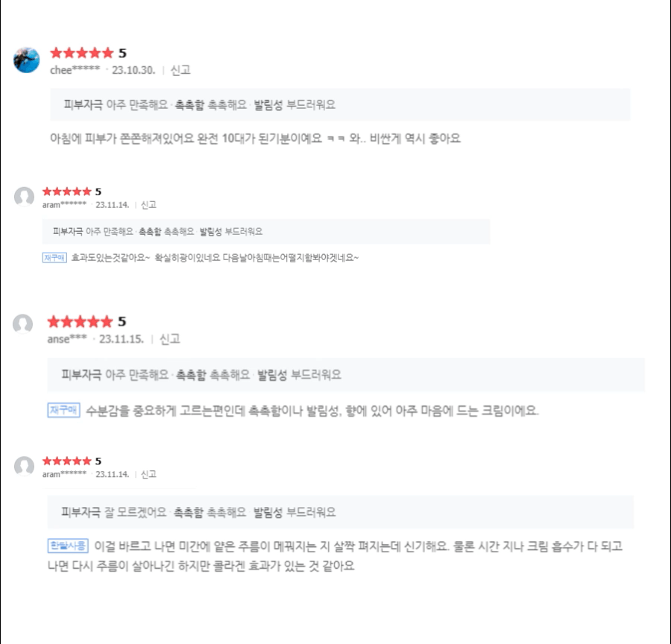Open the anse*** username
671x644 pixels.
[x=67, y=339]
